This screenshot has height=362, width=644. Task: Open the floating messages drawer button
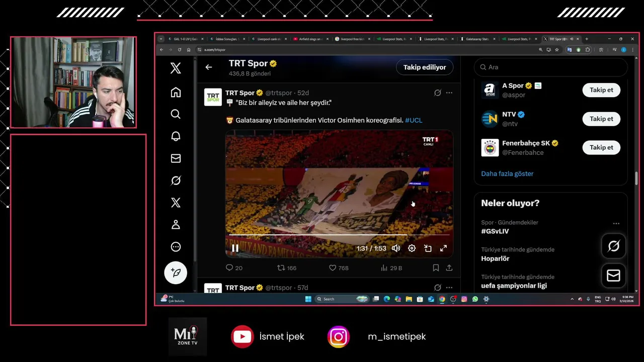click(614, 276)
